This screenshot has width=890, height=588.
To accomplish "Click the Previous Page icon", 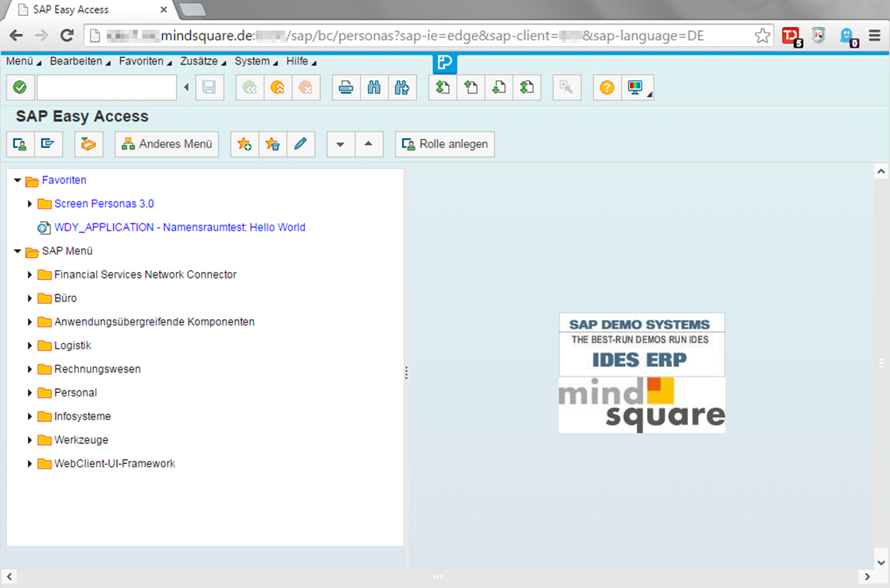I will click(470, 88).
